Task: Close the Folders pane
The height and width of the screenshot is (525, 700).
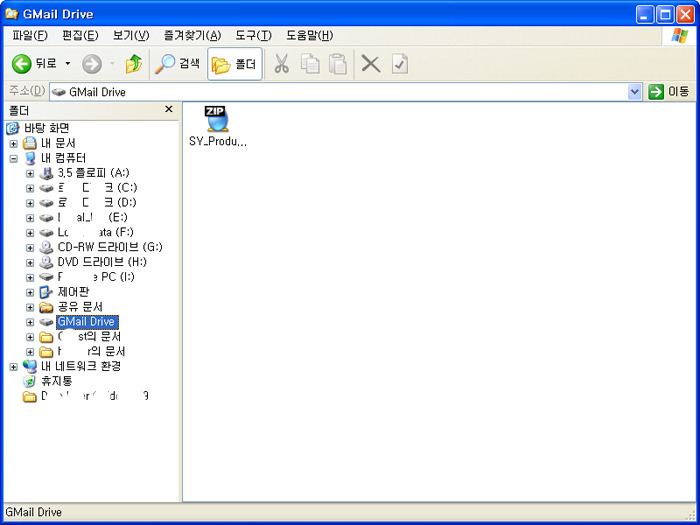Action: [x=169, y=109]
